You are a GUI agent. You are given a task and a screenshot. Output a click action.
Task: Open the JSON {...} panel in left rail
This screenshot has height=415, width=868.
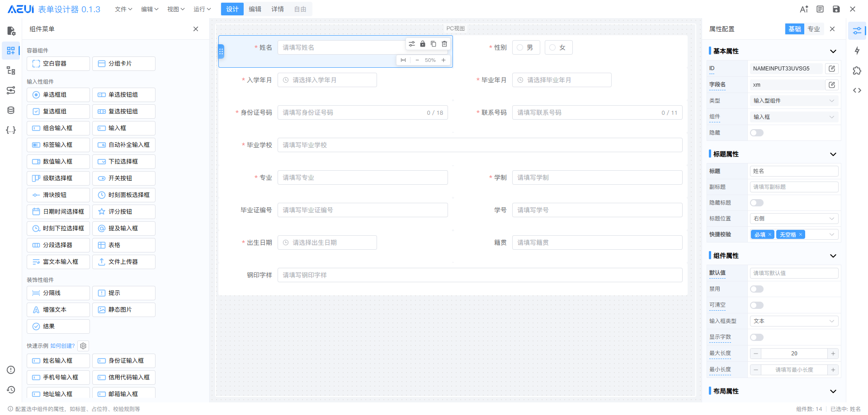point(11,130)
